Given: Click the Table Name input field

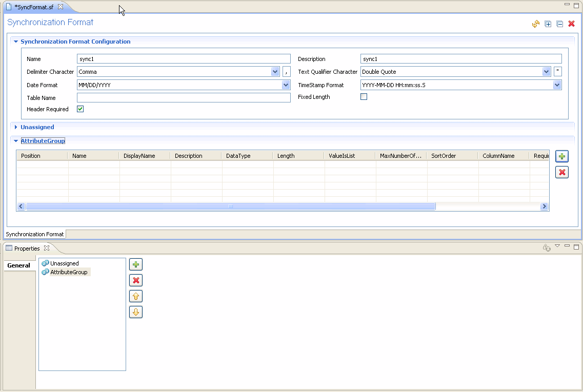Looking at the screenshot, I should pyautogui.click(x=184, y=98).
